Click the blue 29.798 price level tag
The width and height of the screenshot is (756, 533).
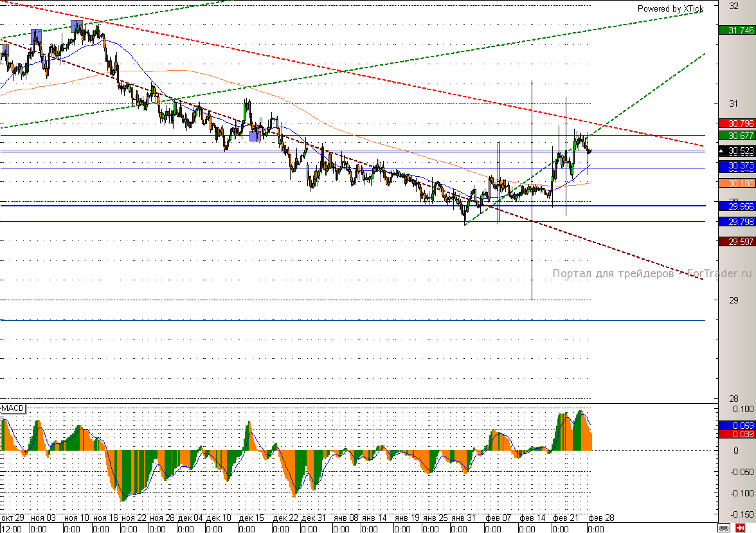click(736, 222)
